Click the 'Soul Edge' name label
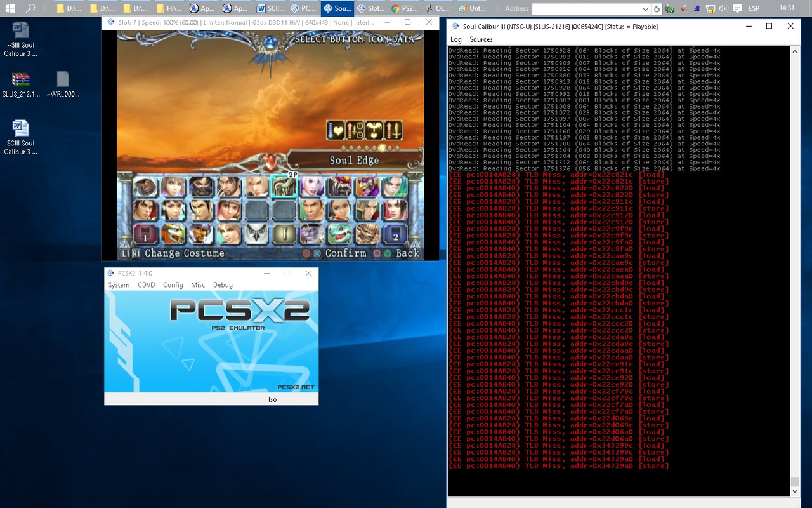 coord(354,161)
